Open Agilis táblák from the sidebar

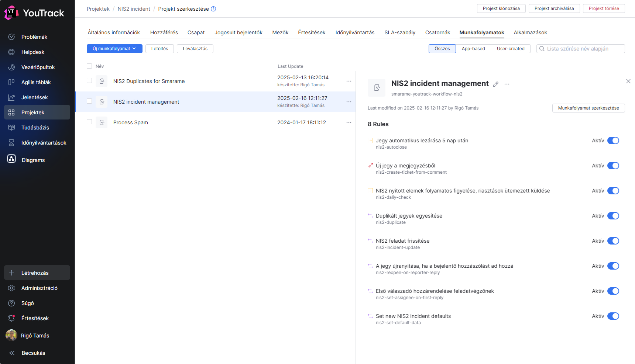point(36,82)
